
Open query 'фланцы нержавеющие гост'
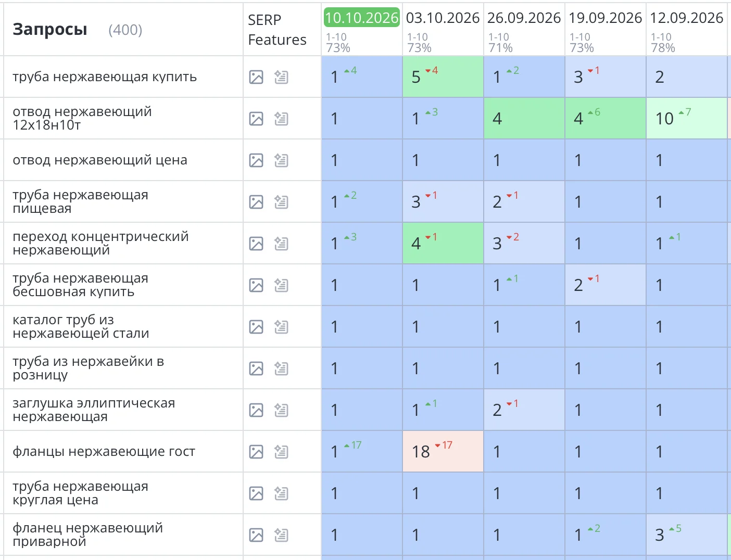(104, 452)
